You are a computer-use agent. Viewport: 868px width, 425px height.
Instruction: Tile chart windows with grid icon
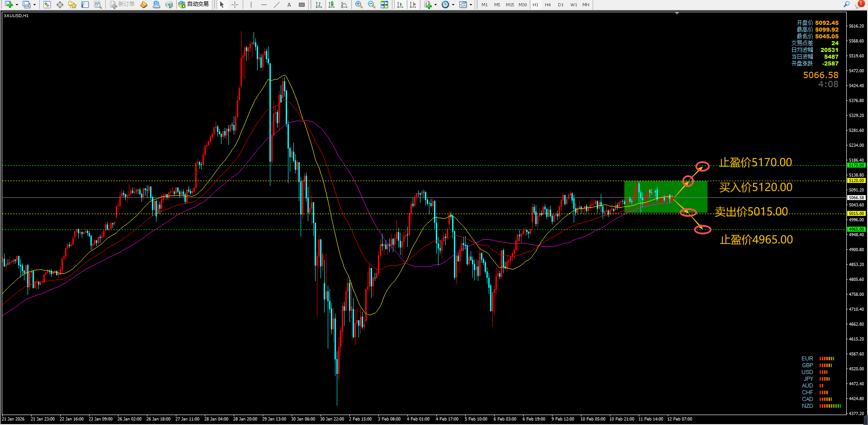click(x=384, y=5)
